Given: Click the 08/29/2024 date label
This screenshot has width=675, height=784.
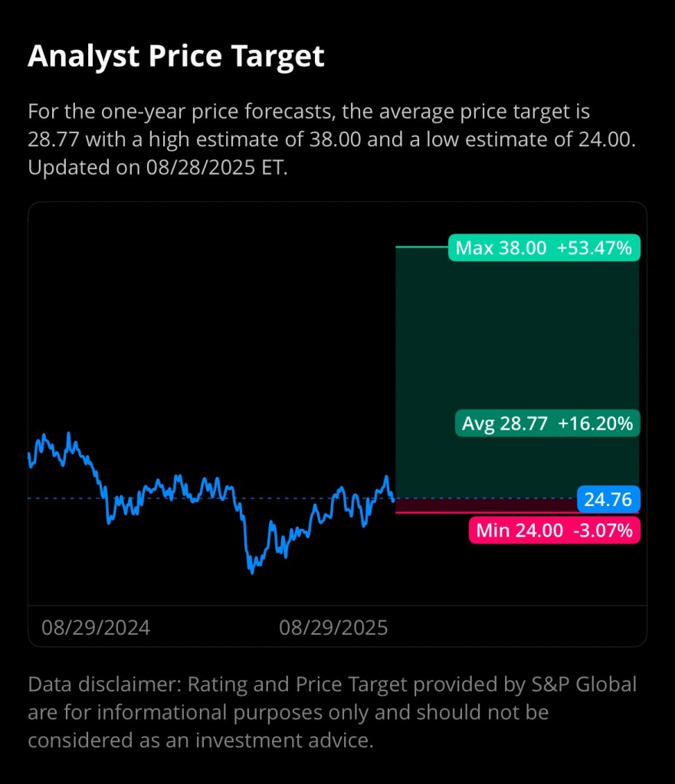Looking at the screenshot, I should 96,629.
